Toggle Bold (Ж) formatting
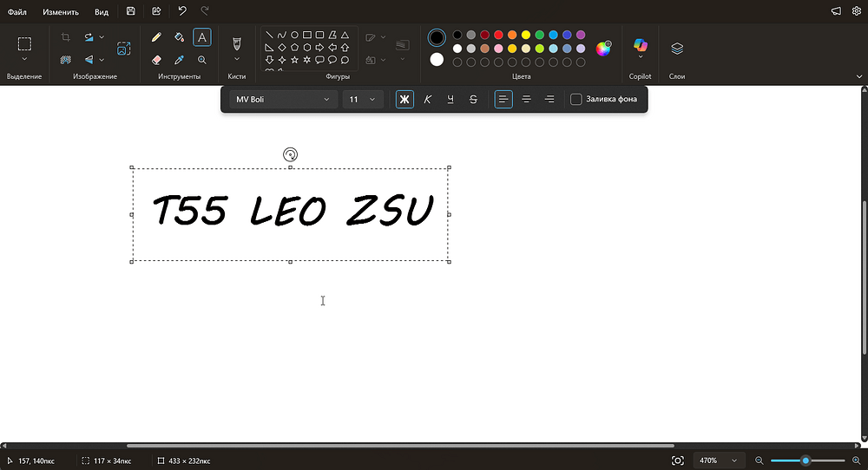This screenshot has width=868, height=470. [x=404, y=100]
